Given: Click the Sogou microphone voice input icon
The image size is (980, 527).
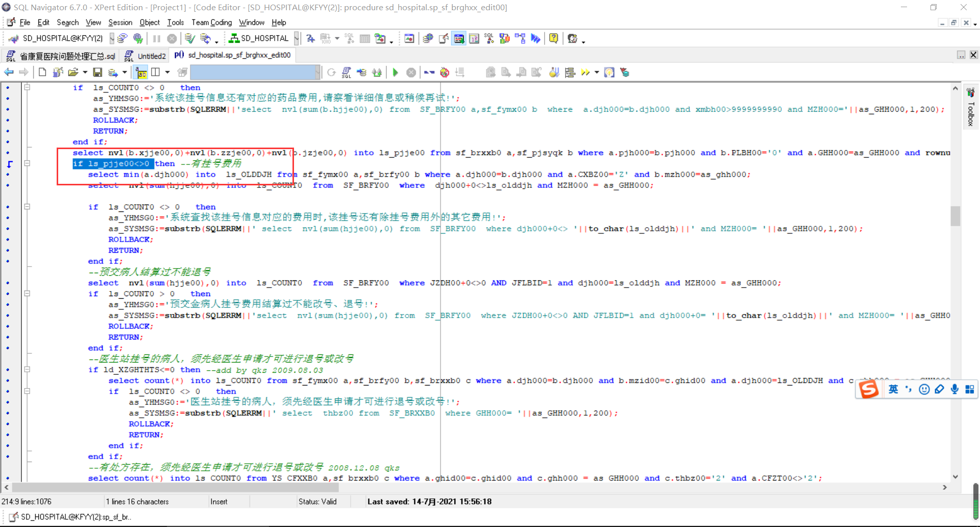Looking at the screenshot, I should (x=954, y=390).
